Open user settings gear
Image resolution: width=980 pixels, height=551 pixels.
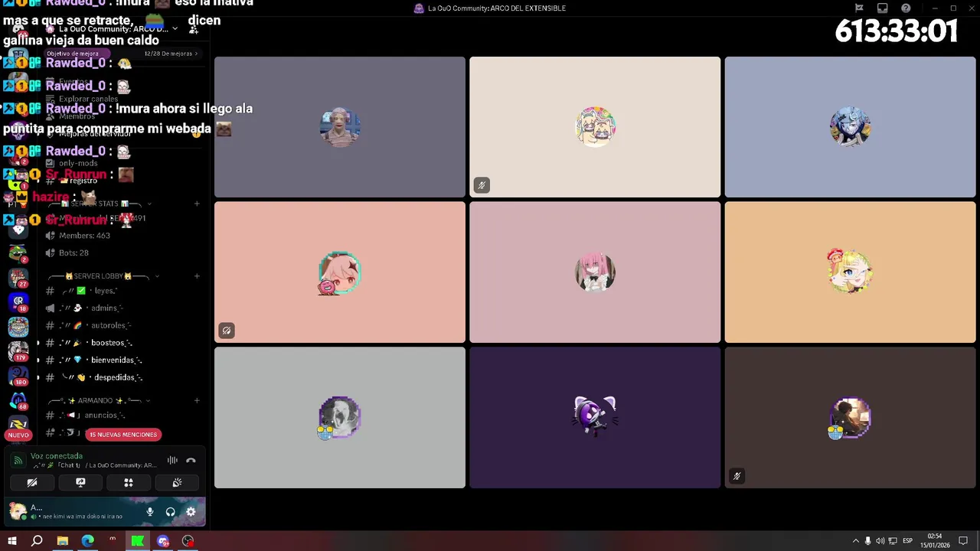pos(191,512)
